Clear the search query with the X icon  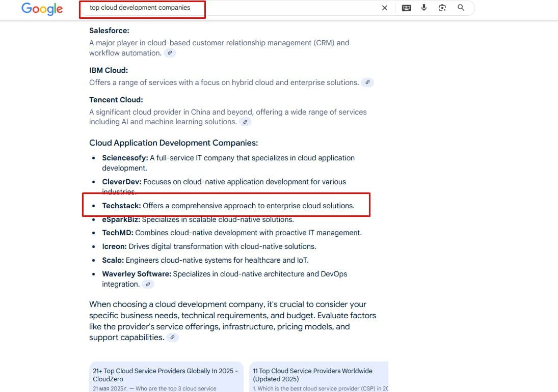coord(385,8)
